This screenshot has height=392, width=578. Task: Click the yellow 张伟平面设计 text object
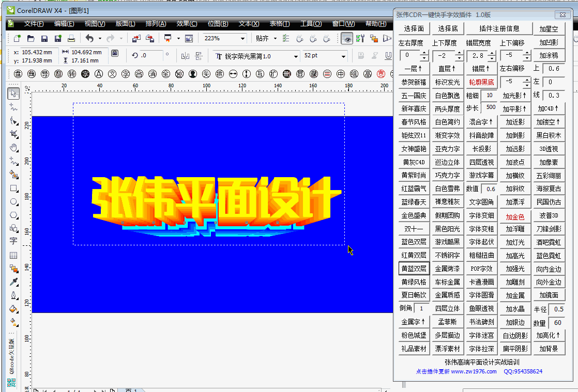[216, 198]
